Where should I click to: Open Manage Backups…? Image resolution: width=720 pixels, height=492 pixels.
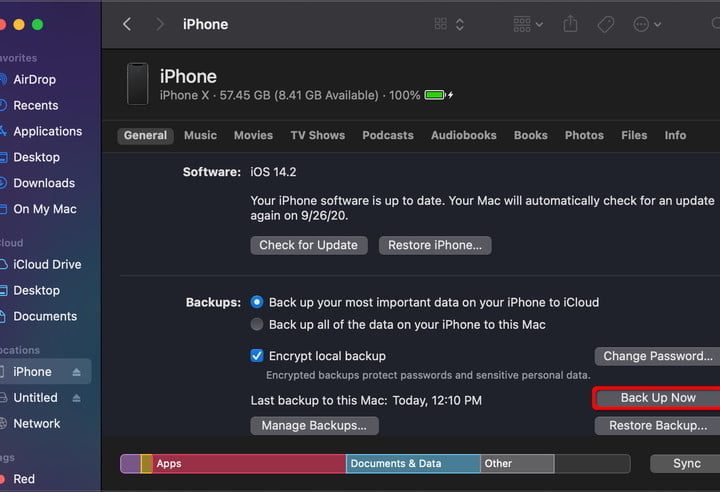[315, 425]
